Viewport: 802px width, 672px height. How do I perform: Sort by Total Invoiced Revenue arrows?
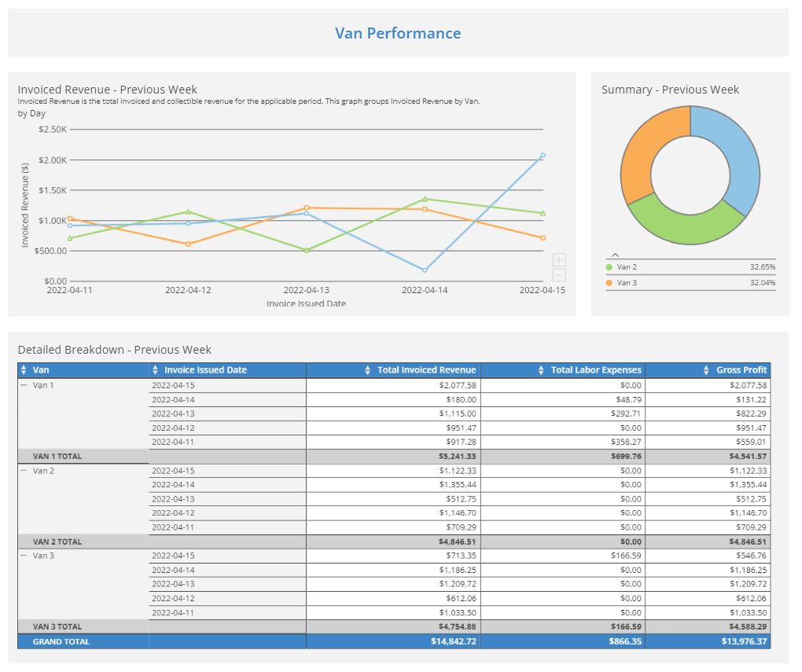point(368,370)
